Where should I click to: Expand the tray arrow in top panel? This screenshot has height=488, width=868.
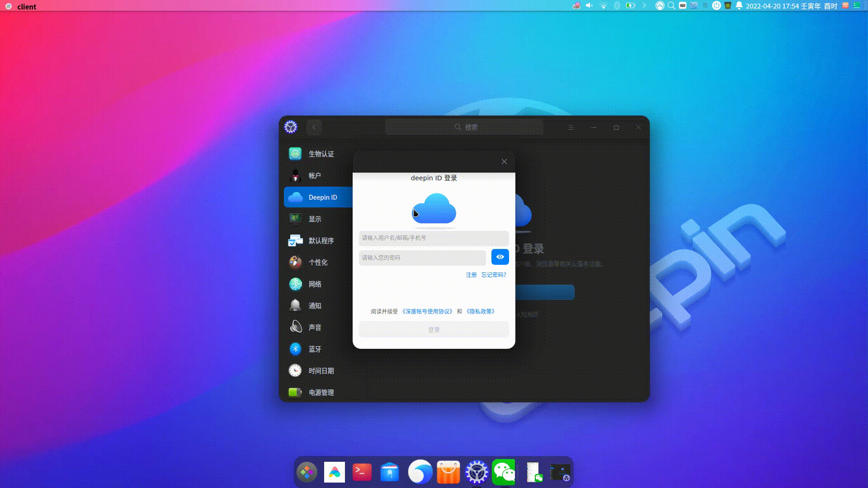point(644,6)
